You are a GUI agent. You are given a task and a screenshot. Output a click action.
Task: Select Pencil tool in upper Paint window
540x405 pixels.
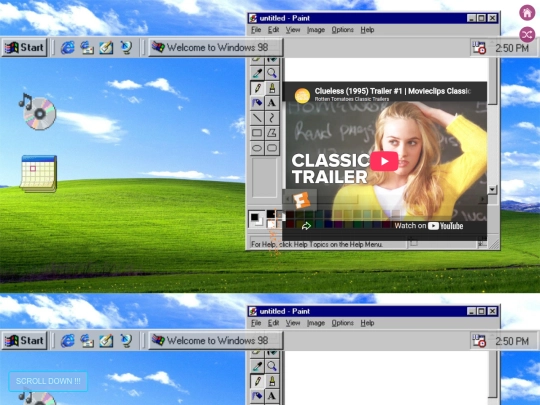[257, 88]
